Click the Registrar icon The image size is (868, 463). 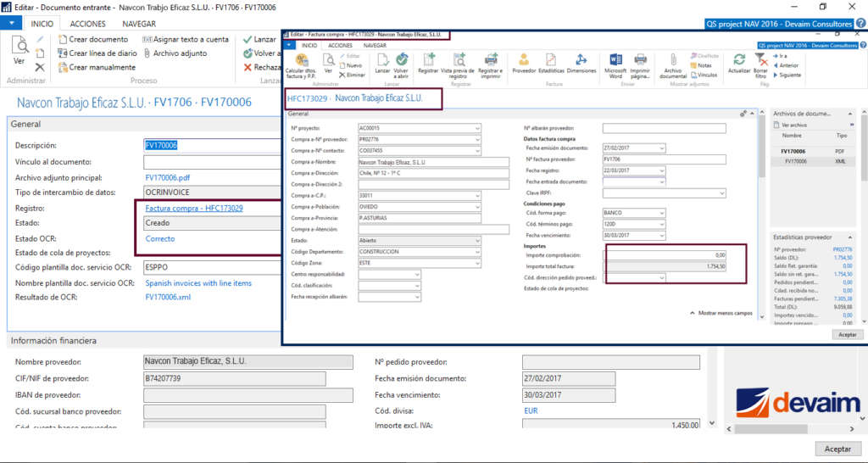(x=428, y=61)
